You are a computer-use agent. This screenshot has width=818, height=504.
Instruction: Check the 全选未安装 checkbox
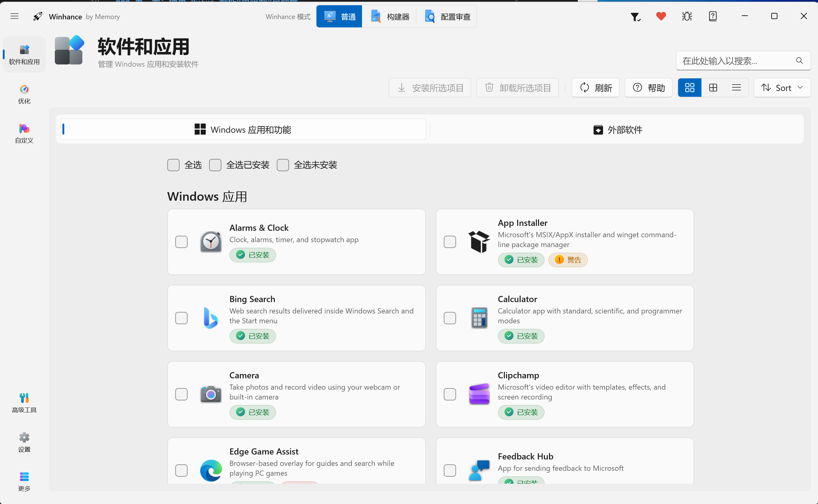click(283, 165)
